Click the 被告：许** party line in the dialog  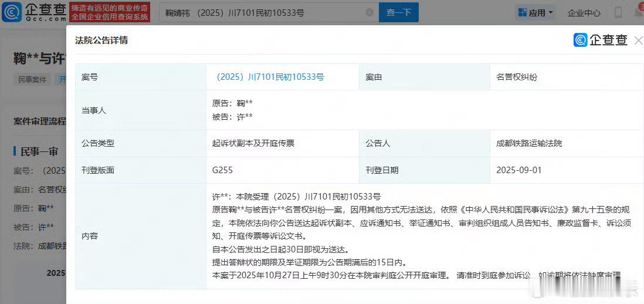click(232, 117)
